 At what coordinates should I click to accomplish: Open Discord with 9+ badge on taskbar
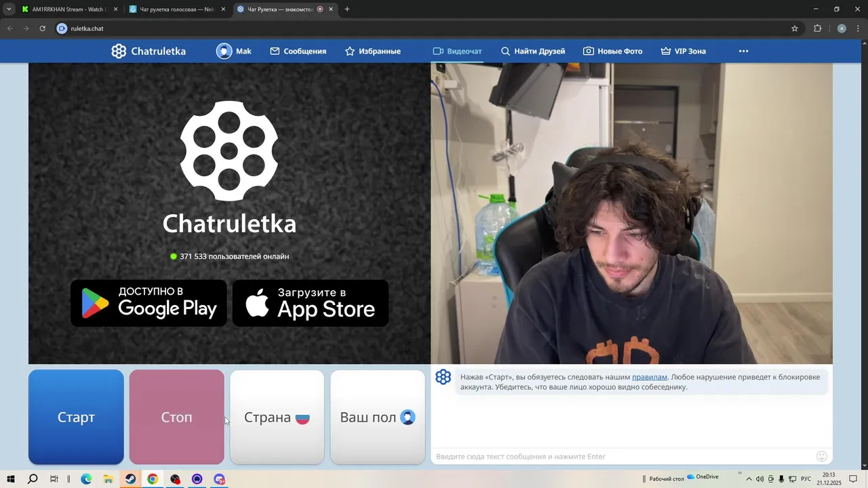[219, 479]
